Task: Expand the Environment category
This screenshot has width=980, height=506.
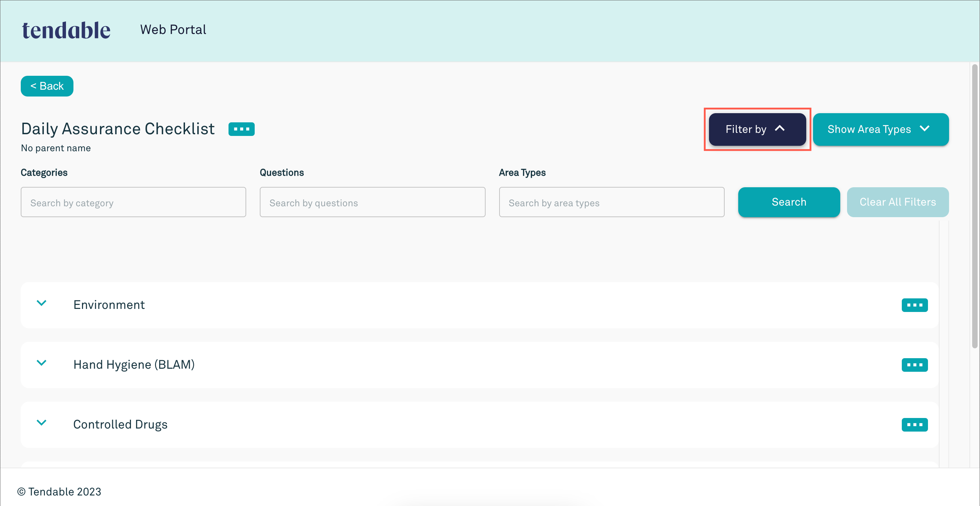Action: [x=41, y=303]
